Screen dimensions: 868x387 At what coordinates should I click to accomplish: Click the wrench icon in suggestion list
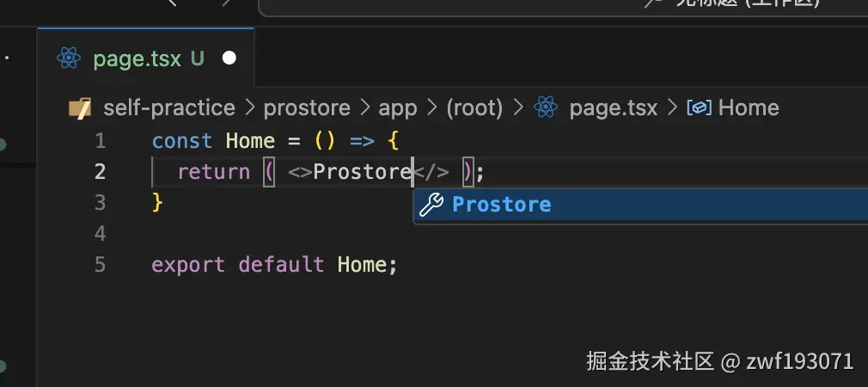click(x=431, y=205)
